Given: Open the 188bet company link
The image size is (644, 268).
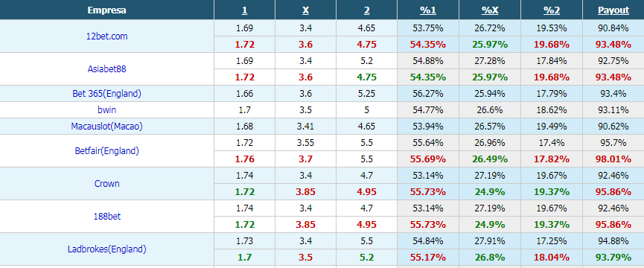Looking at the screenshot, I should tap(106, 217).
